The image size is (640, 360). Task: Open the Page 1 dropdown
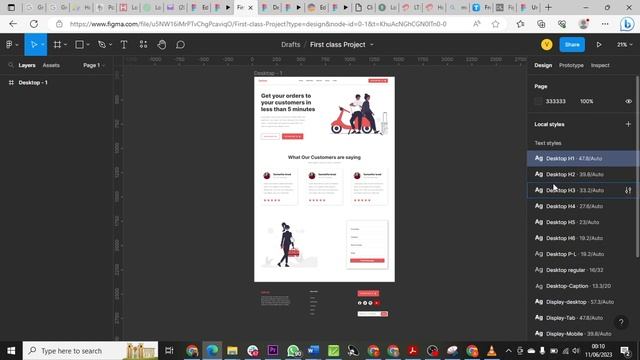[94, 65]
